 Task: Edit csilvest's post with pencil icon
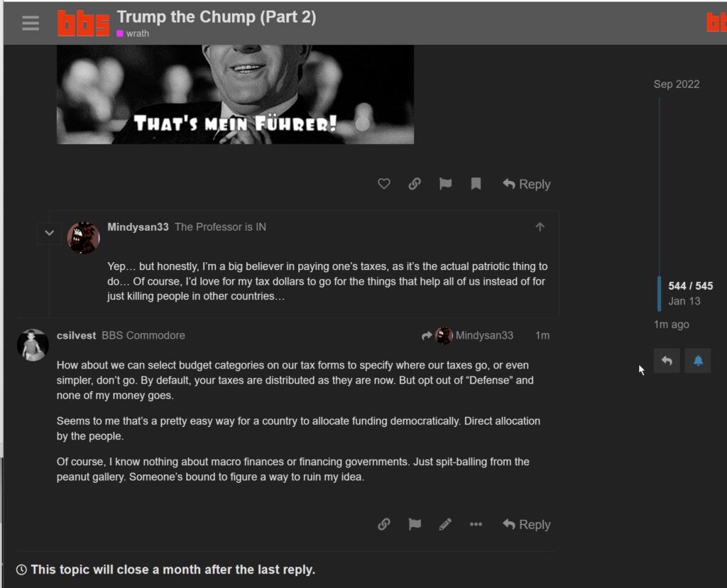(x=445, y=525)
